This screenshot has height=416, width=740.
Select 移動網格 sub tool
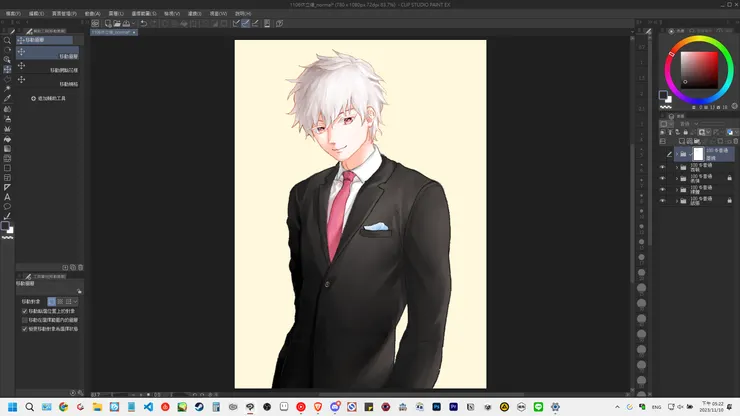click(x=47, y=81)
